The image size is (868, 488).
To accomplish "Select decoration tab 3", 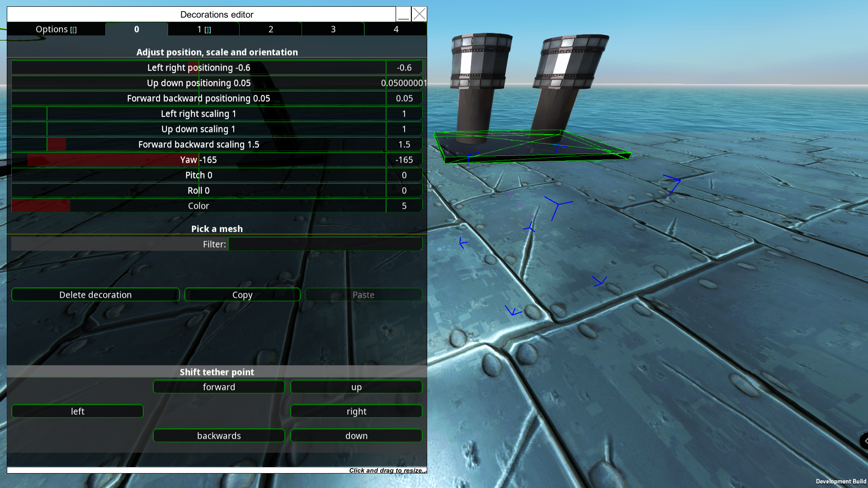I will [x=333, y=29].
